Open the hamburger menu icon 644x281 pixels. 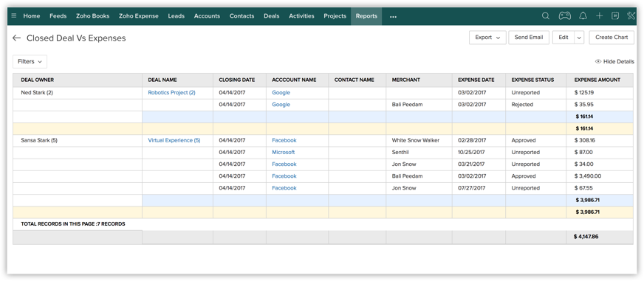pyautogui.click(x=14, y=16)
